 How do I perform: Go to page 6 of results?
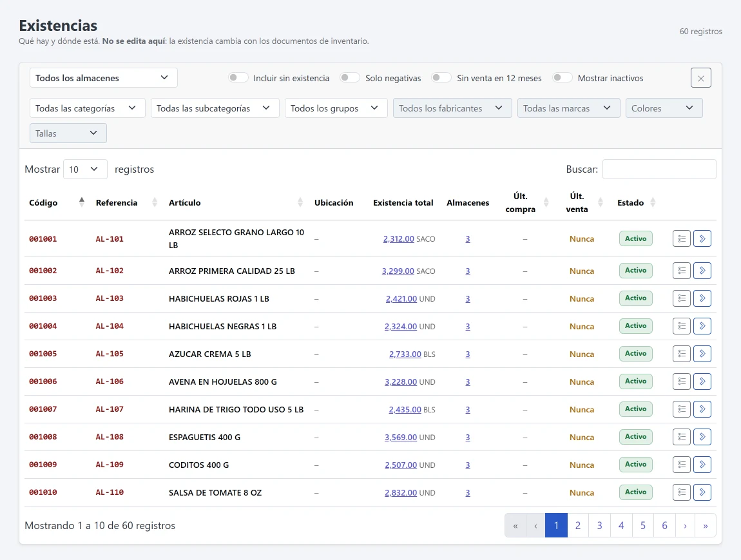(x=664, y=525)
